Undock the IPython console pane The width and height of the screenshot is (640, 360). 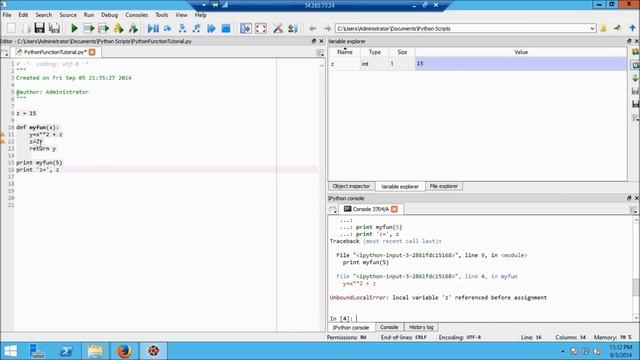coord(629,198)
